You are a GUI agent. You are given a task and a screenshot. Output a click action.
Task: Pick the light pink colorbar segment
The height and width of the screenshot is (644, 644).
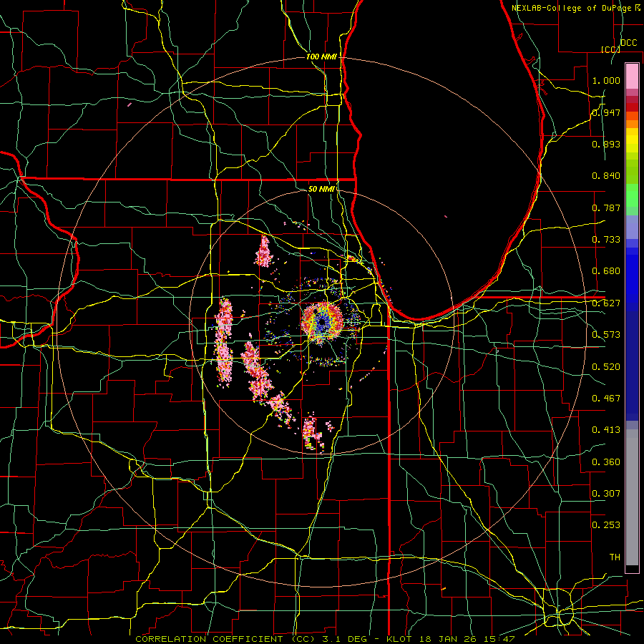[x=632, y=76]
